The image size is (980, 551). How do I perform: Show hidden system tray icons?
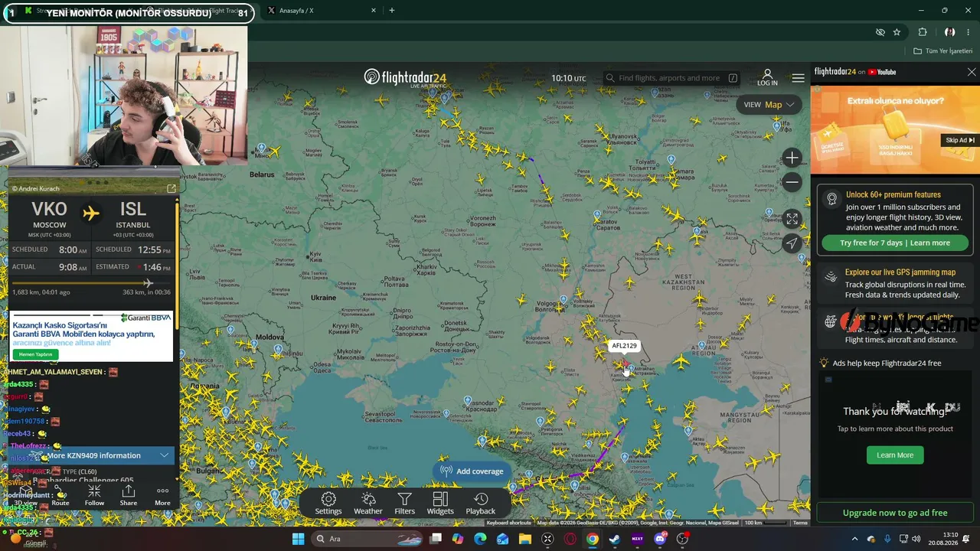[854, 539]
